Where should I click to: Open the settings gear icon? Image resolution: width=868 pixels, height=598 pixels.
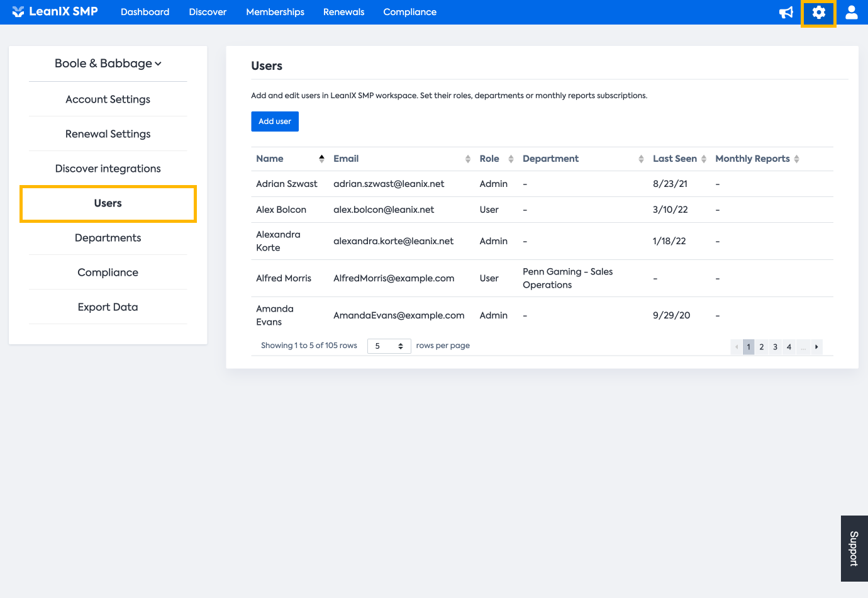818,13
